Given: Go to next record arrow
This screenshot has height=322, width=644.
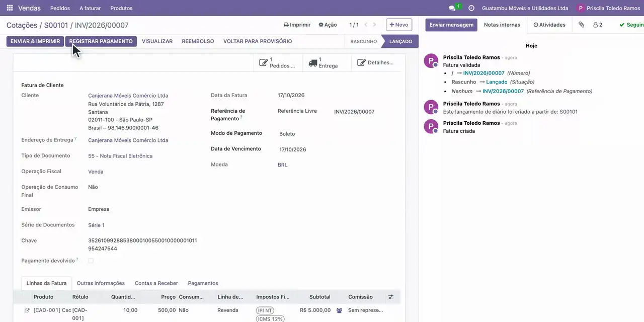Looking at the screenshot, I should 374,25.
